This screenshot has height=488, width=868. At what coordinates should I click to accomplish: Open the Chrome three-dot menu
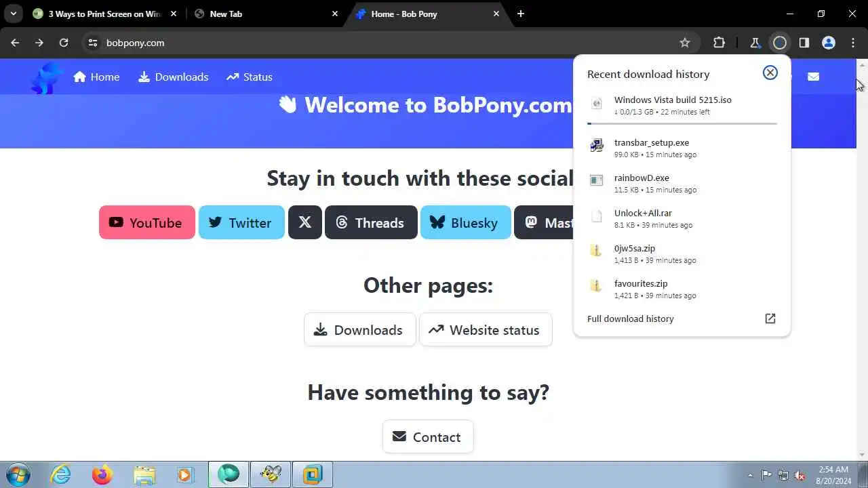[x=853, y=43]
